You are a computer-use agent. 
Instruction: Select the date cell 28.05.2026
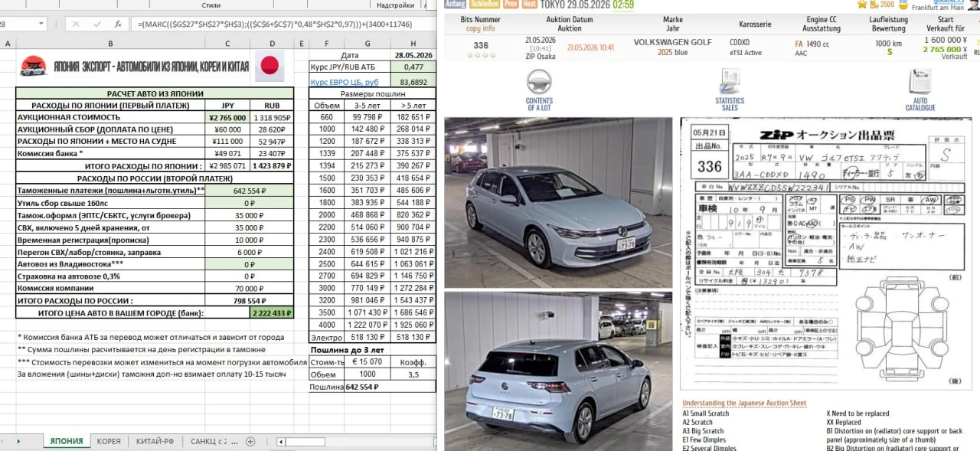click(x=413, y=55)
